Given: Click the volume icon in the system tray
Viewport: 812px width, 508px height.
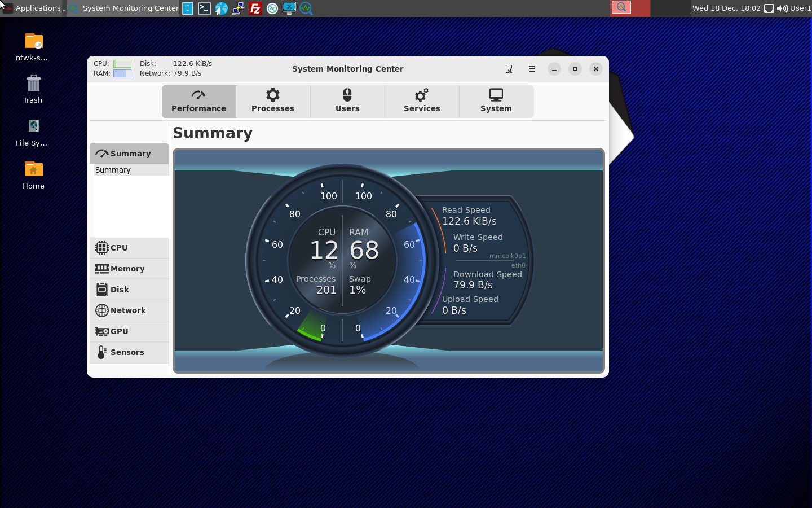Looking at the screenshot, I should pos(783,8).
